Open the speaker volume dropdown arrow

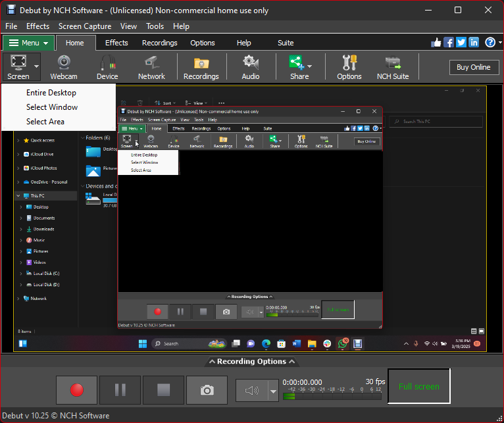click(273, 391)
